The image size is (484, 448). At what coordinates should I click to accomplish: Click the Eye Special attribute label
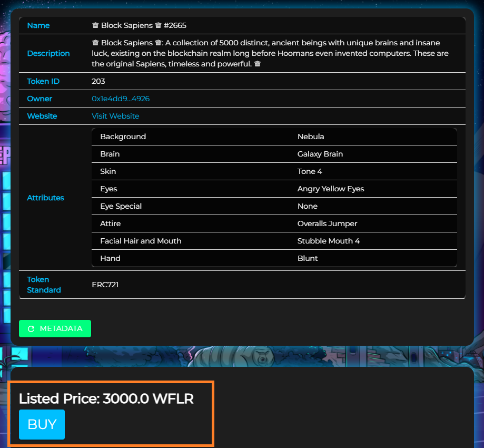121,206
